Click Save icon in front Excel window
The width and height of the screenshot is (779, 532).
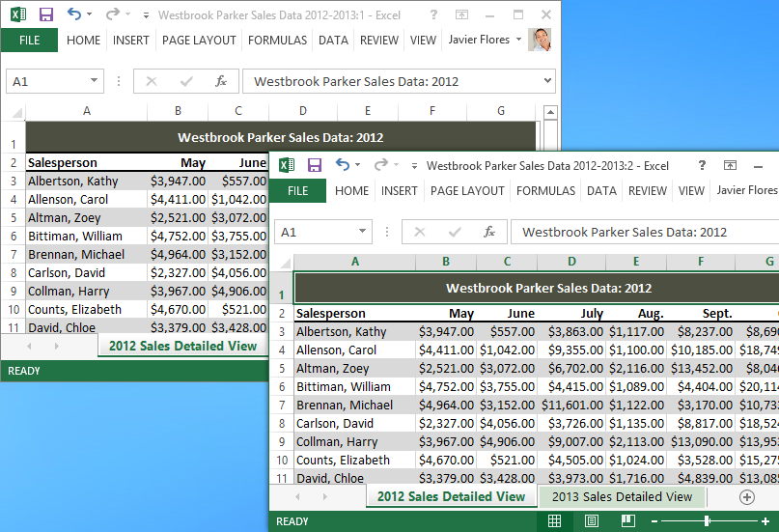click(315, 165)
